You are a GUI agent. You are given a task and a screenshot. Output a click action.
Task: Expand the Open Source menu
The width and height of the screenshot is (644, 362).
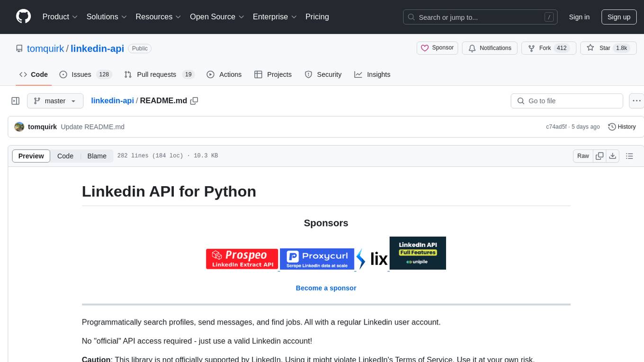(217, 17)
